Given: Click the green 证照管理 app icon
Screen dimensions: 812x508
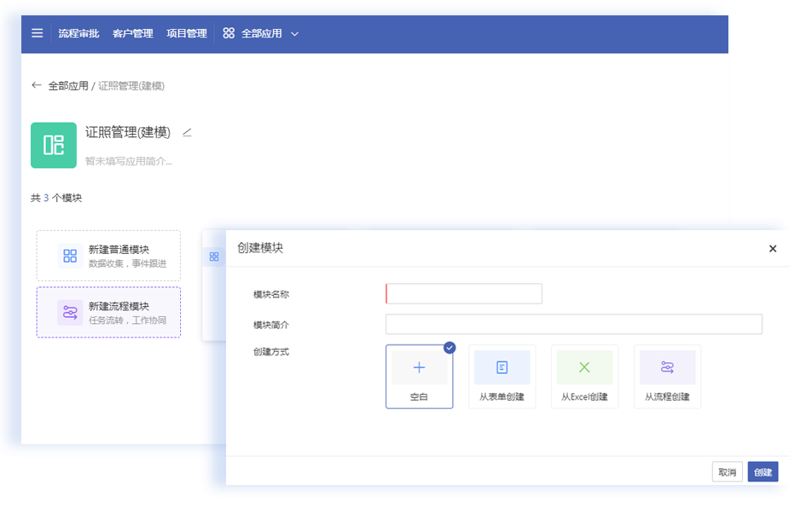Looking at the screenshot, I should click(x=54, y=146).
